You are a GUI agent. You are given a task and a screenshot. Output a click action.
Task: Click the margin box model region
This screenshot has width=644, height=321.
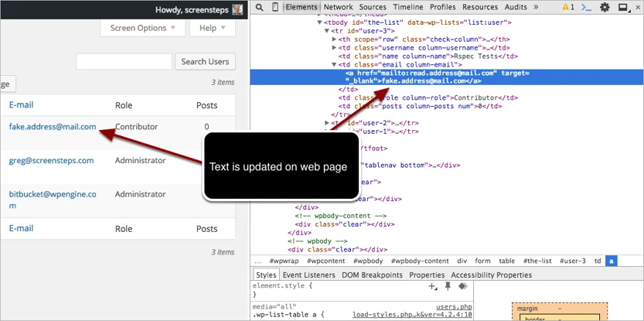[x=560, y=309]
